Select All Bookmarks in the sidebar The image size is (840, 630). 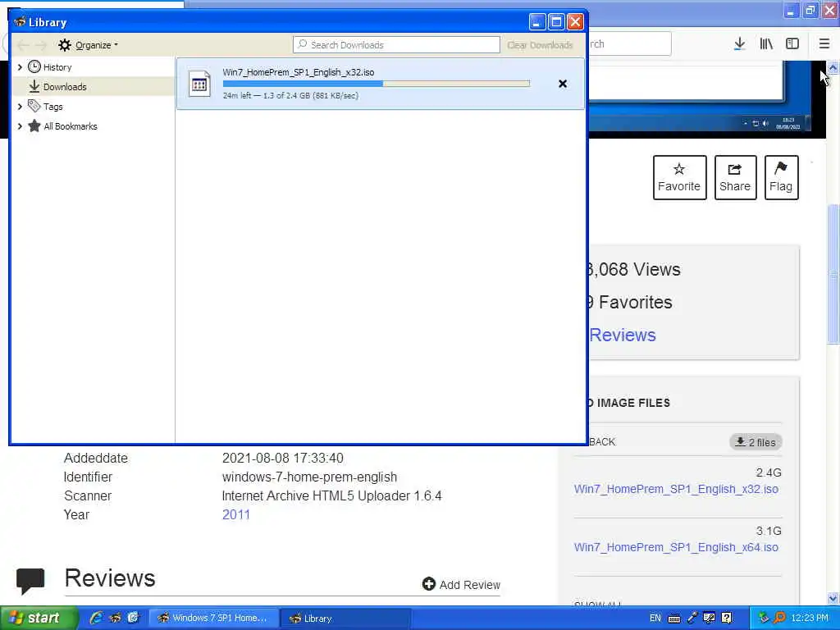(71, 126)
